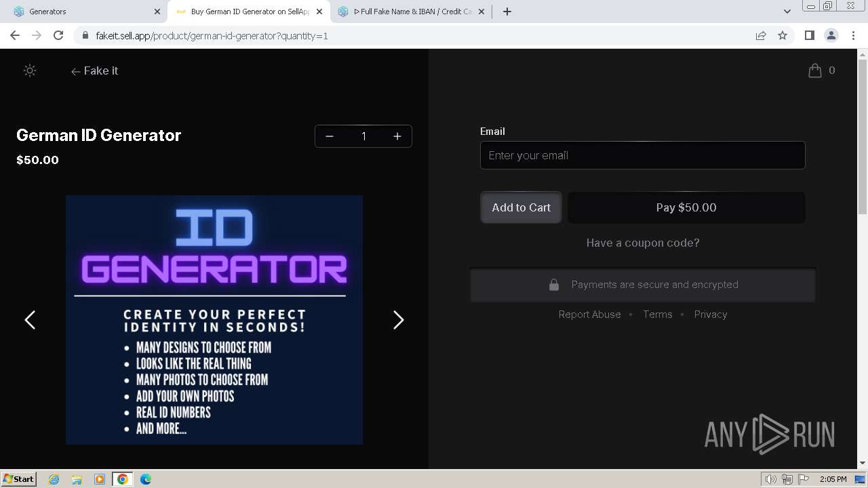Screen dimensions: 868x488
Task: Open Chrome side panel
Action: pos(809,35)
